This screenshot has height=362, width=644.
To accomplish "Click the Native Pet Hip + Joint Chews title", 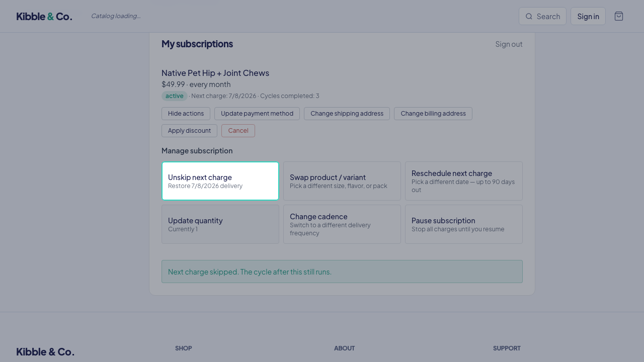I will coord(215,73).
